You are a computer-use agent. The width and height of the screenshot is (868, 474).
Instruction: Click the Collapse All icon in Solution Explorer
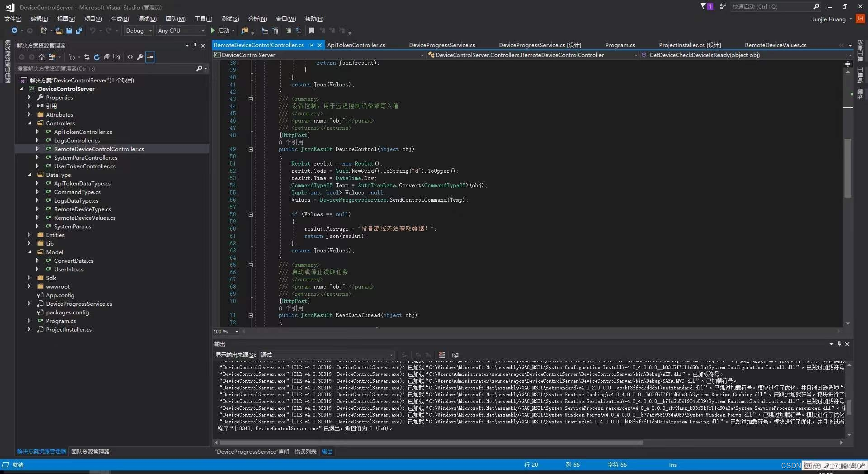pos(107,57)
